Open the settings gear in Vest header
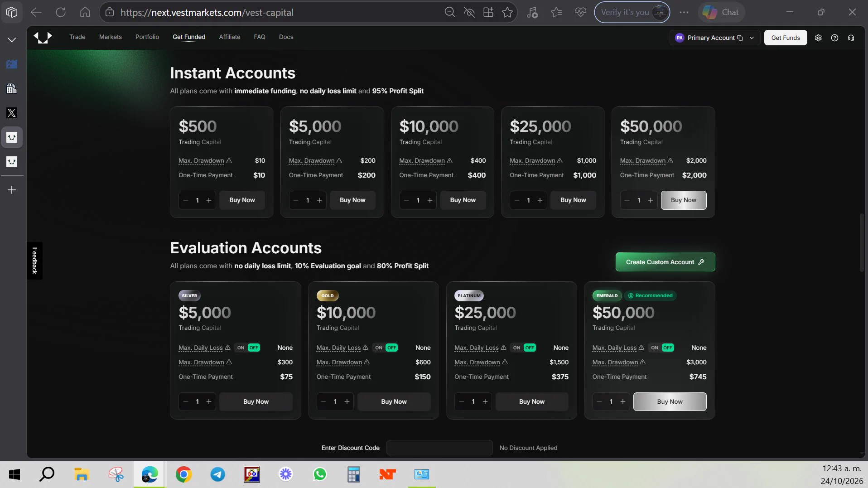 [818, 38]
